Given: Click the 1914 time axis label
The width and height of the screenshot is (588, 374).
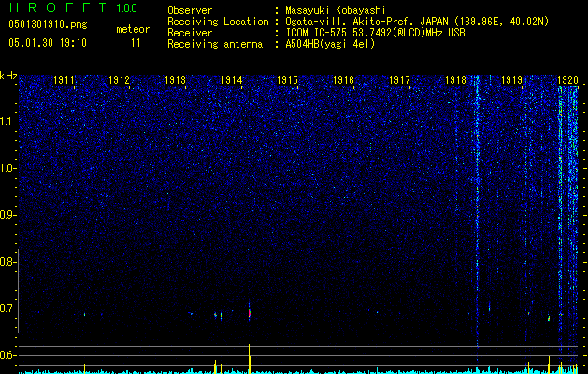Looking at the screenshot, I should point(232,79).
